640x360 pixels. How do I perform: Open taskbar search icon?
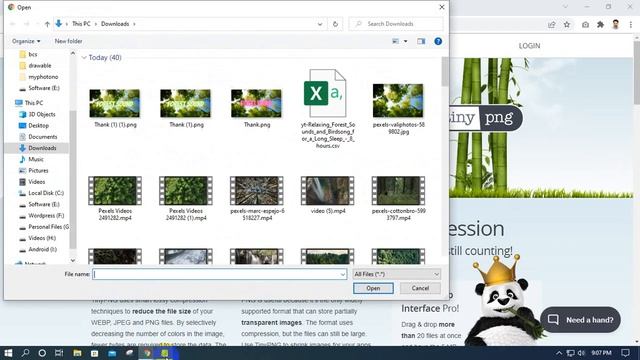[x=25, y=353]
